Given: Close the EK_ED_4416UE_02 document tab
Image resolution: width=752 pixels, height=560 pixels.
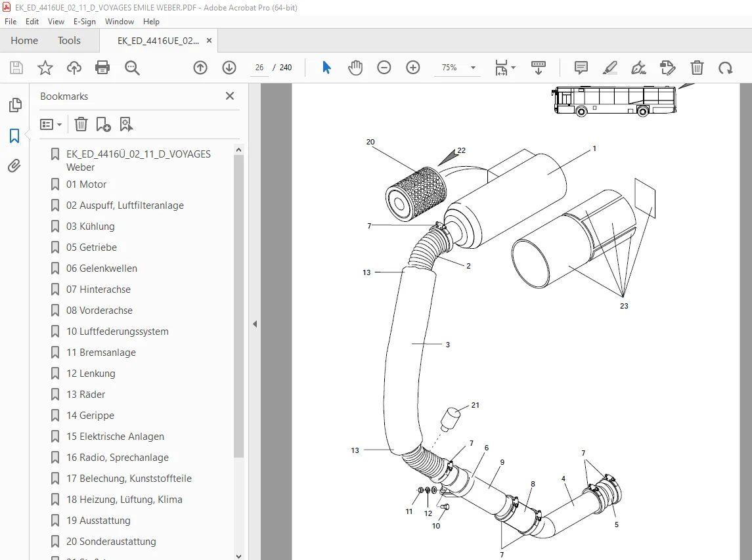Looking at the screenshot, I should point(209,41).
